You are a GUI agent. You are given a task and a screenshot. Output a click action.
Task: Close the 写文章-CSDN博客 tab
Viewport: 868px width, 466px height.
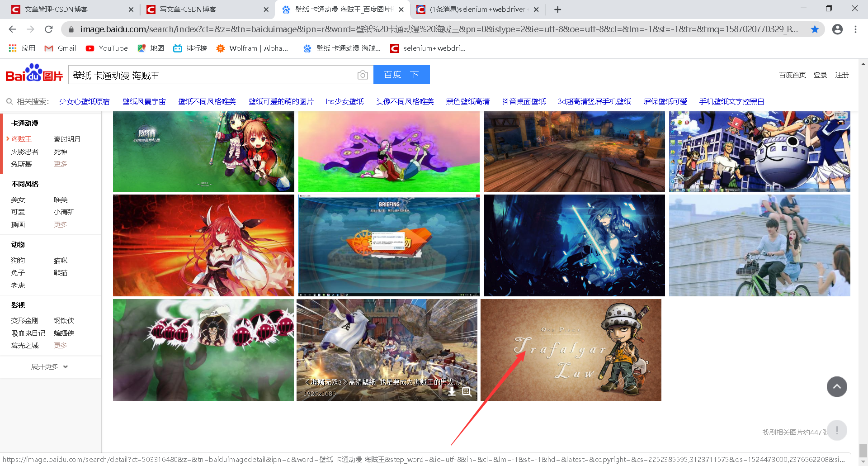(x=266, y=10)
